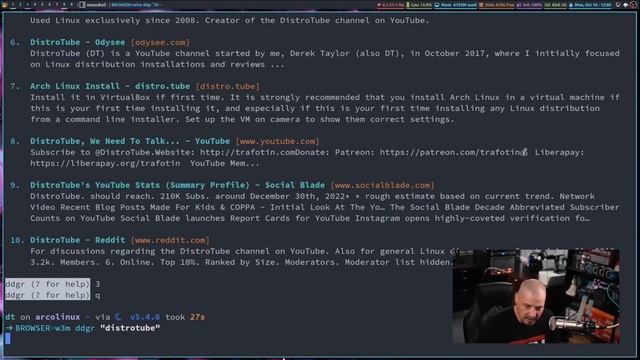Click the focused window title in top bar
Viewport: 640px width, 360px height.
click(135, 5)
